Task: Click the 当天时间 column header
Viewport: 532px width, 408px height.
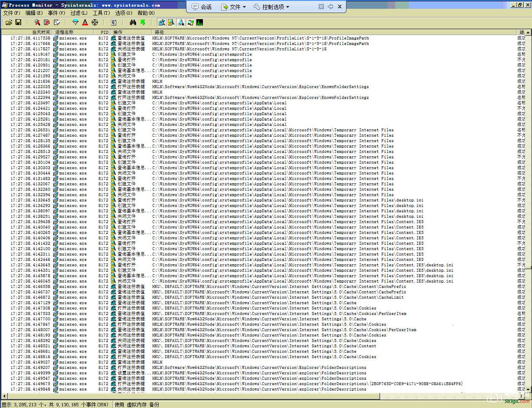Action: 26,32
